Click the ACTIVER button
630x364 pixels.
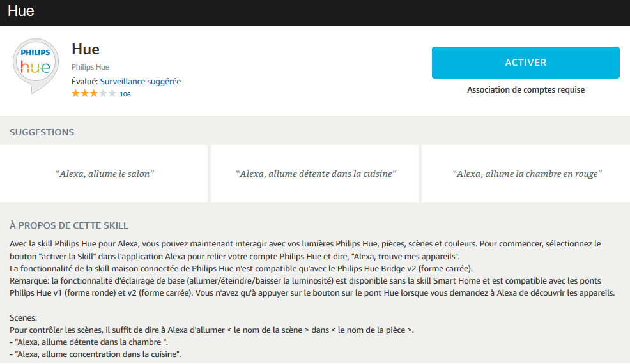click(x=526, y=63)
